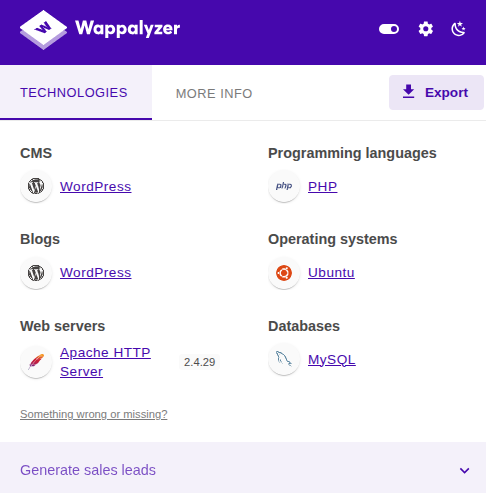
Task: Toggle the enable switch in the header
Action: pos(389,29)
